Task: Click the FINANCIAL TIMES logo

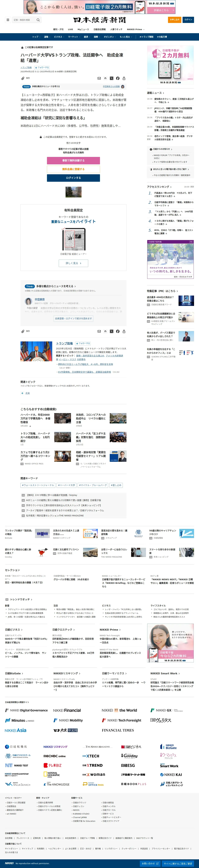Action: [x=118, y=730]
